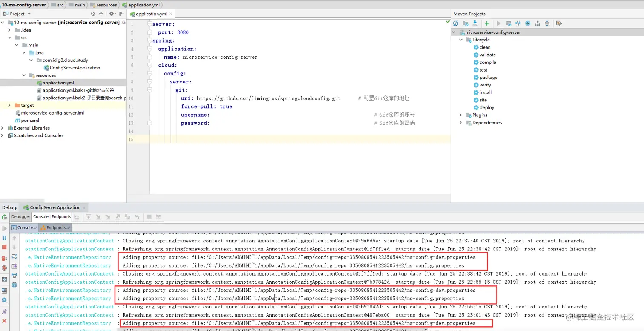Expand the .idea folder
Viewport: 644px width, 331px height.
pos(9,30)
